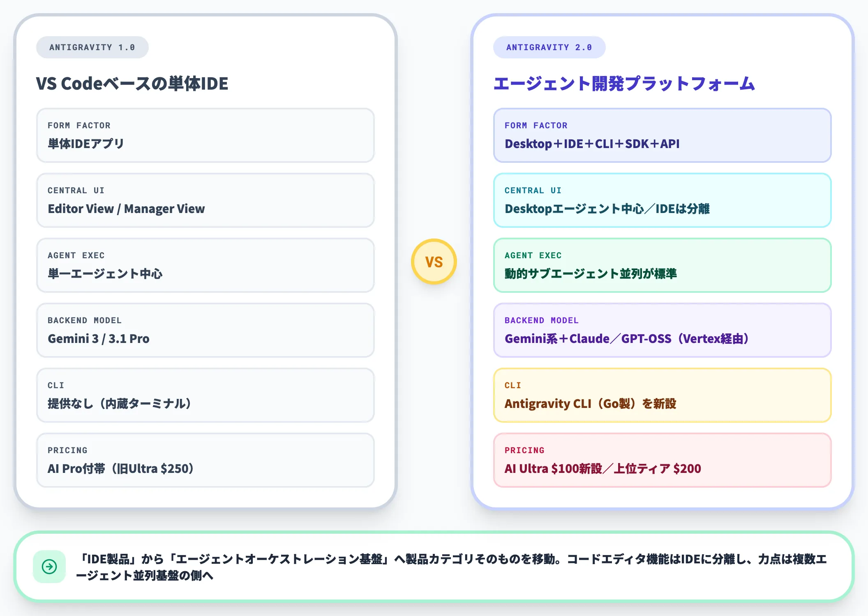868x616 pixels.
Task: Select heading 'エージェント開発プラットフォーム'
Action: (624, 83)
